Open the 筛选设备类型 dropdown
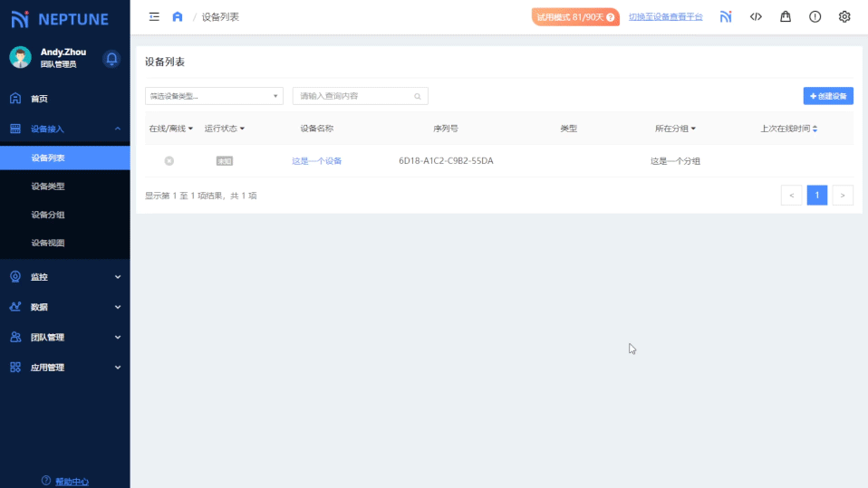This screenshot has height=488, width=868. (214, 96)
